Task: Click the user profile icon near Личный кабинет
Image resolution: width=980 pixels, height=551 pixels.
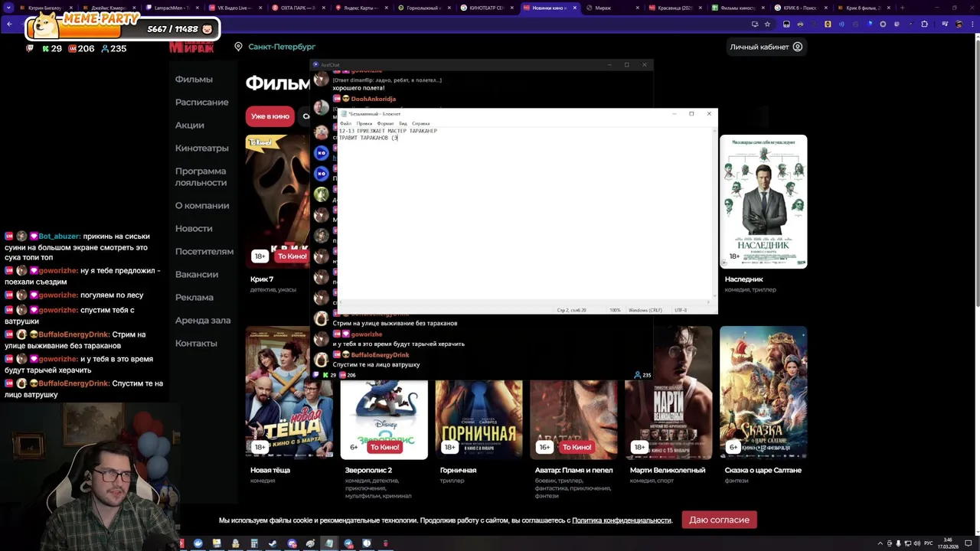Action: pyautogui.click(x=798, y=47)
